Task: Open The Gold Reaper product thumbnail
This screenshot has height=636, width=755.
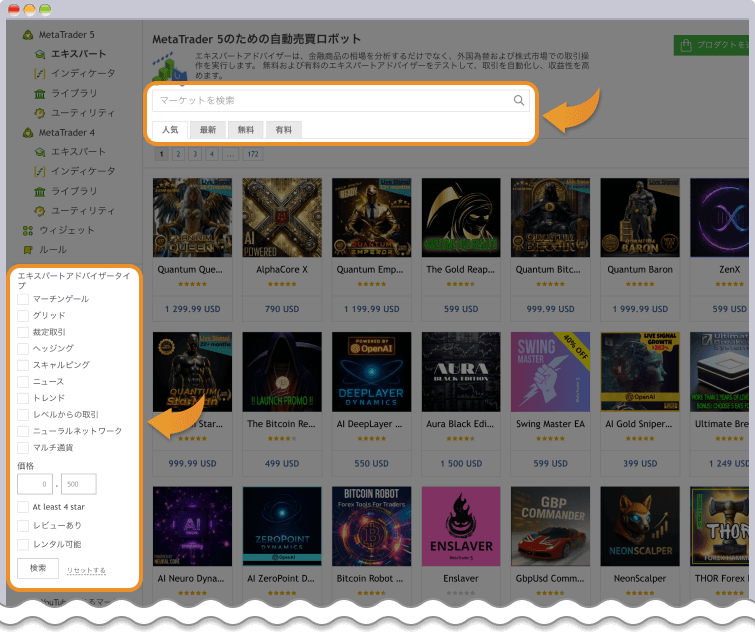Action: (x=461, y=218)
